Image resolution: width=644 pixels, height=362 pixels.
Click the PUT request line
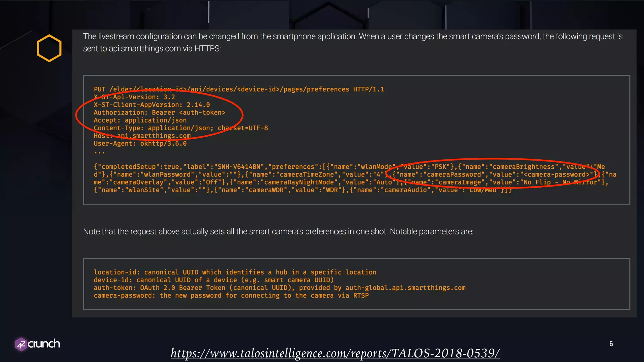(239, 89)
